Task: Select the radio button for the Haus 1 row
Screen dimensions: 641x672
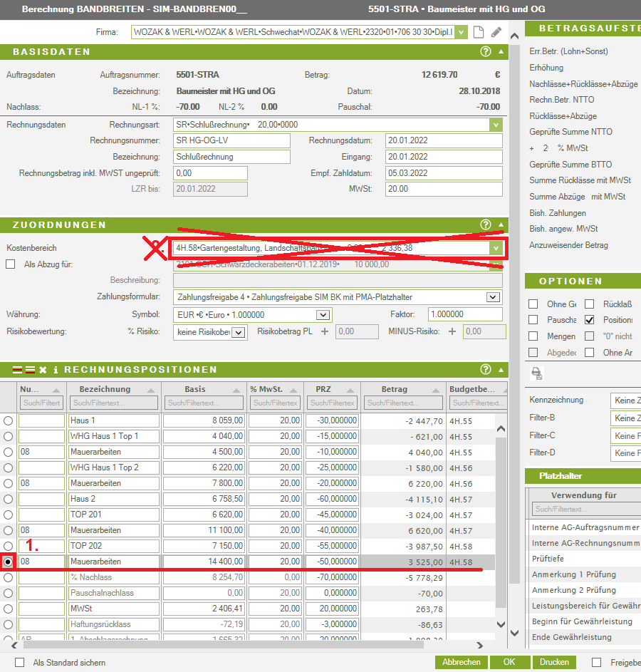Action: 9,420
